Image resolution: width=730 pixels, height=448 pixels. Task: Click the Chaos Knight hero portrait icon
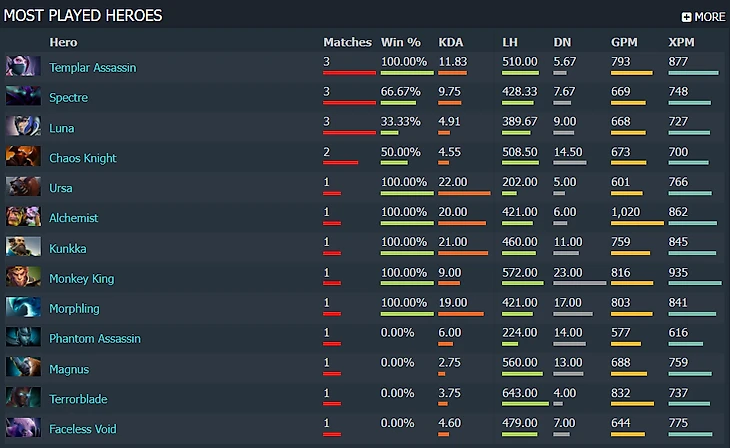coord(23,156)
